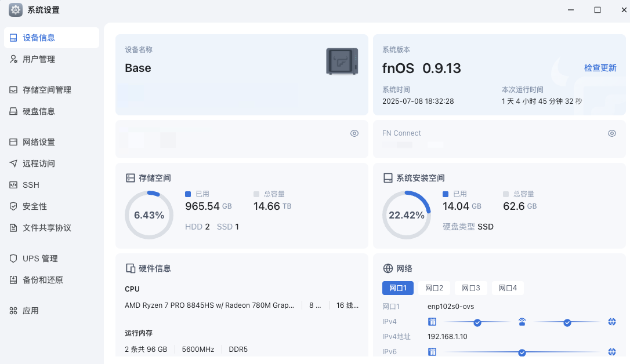Image resolution: width=630 pixels, height=364 pixels.
Task: Go to 存储空间管理 settings
Action: (46, 90)
